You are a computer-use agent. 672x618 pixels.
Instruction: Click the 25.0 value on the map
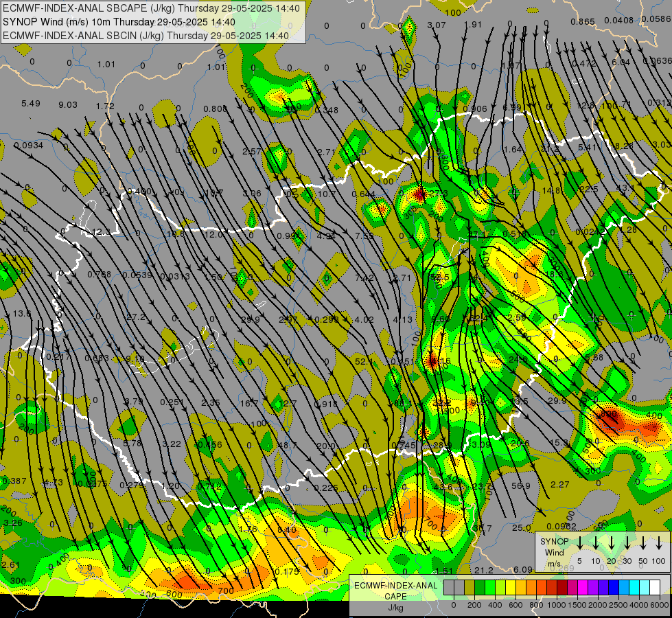point(522,528)
